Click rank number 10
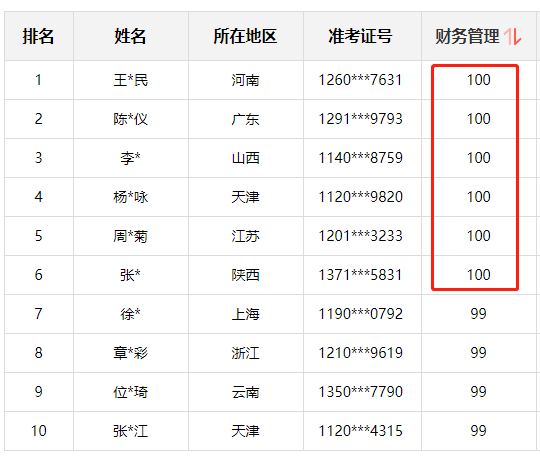This screenshot has width=540, height=456. point(38,431)
